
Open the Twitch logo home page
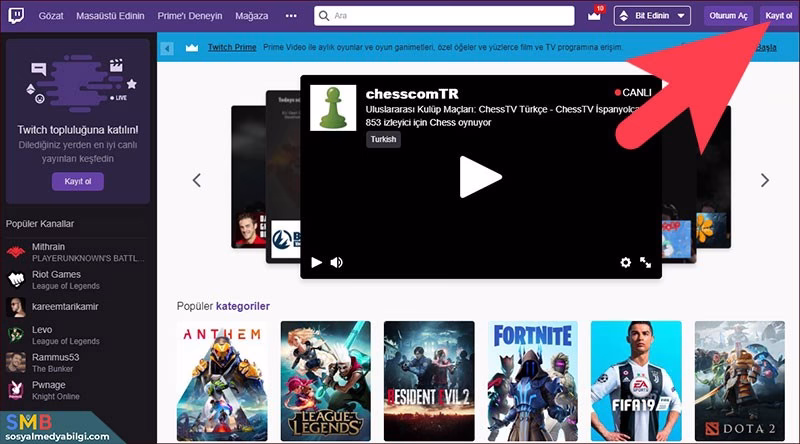click(x=16, y=15)
